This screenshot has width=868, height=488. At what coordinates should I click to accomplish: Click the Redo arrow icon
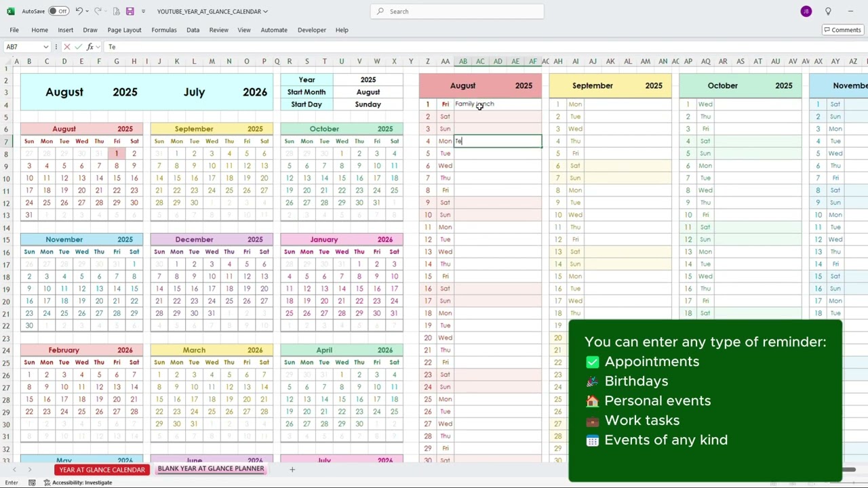[98, 12]
